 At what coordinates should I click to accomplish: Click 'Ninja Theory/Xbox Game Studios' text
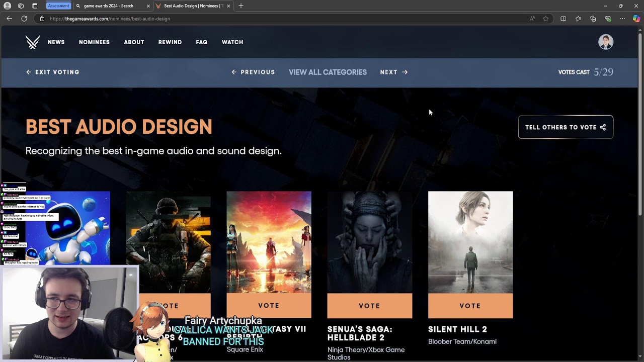coord(366,353)
